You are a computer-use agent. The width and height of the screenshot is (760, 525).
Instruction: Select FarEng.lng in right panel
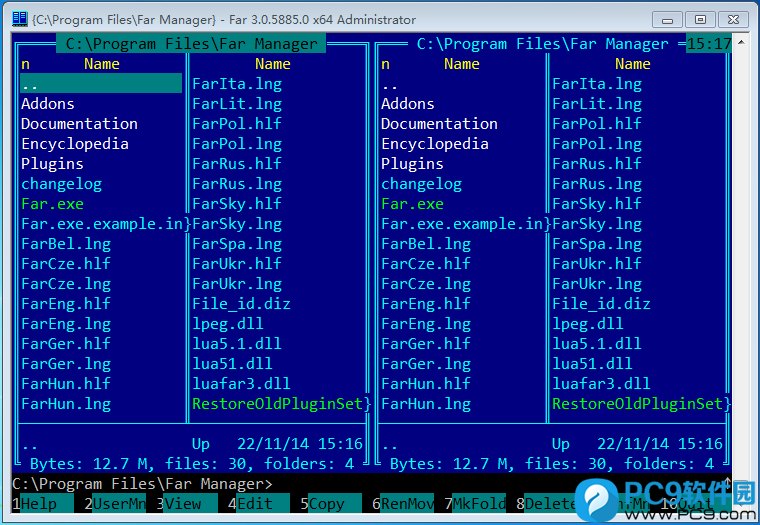pyautogui.click(x=426, y=323)
